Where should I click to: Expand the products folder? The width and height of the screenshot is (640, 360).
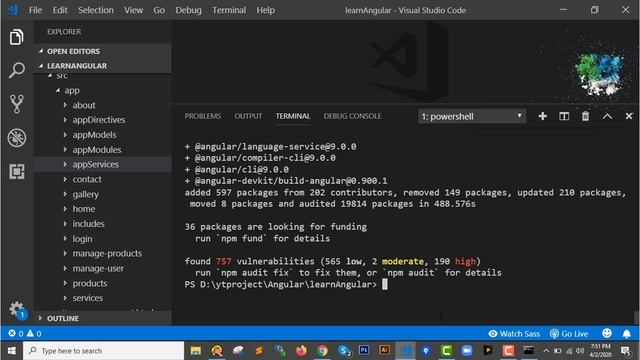[x=102, y=283]
